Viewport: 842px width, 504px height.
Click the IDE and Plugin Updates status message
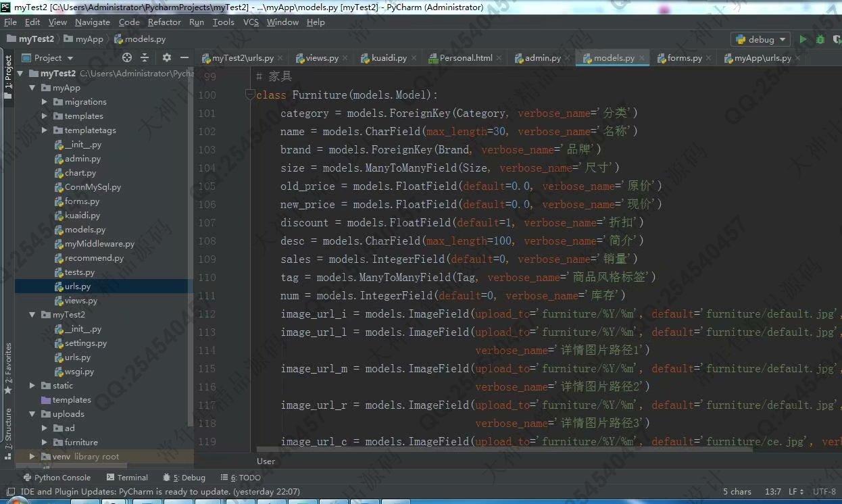coord(160,492)
